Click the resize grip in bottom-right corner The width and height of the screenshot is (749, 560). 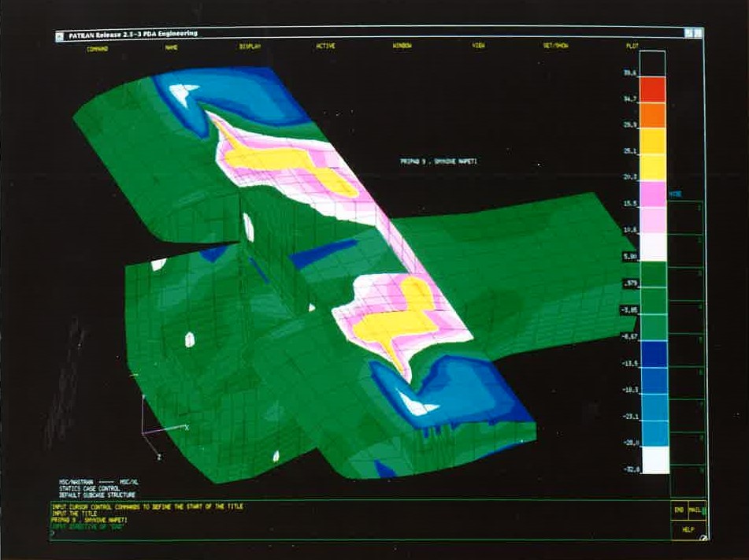703,538
